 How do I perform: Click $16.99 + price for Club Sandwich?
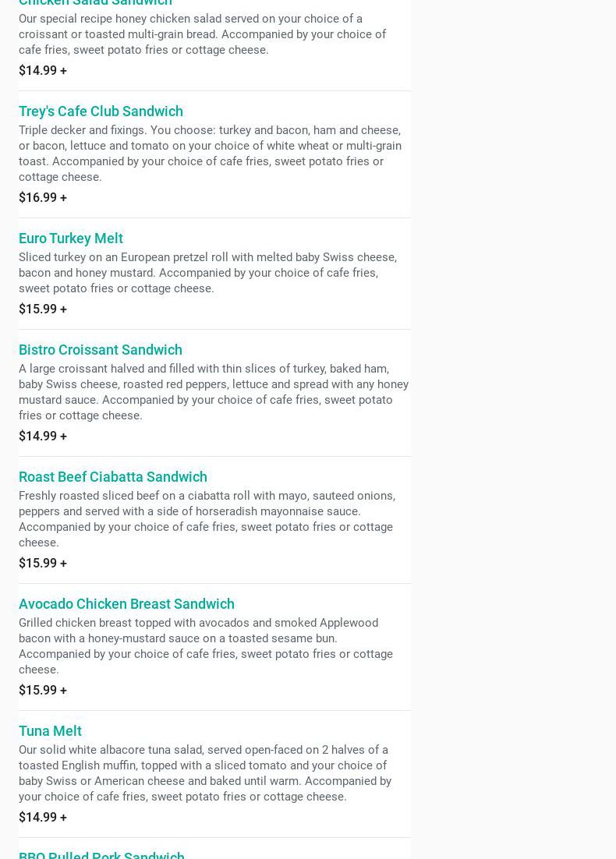click(43, 197)
